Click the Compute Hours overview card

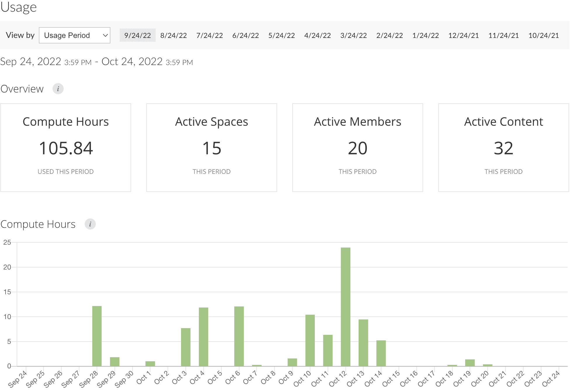click(x=66, y=148)
